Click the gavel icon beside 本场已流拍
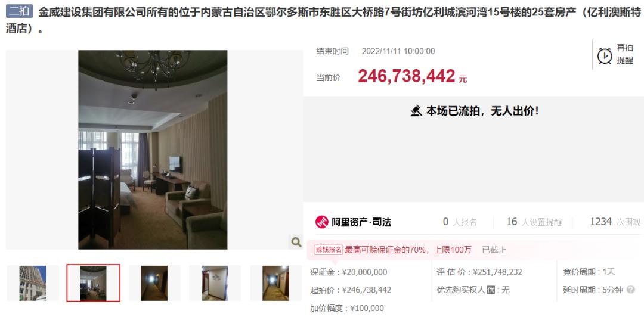The image size is (644, 317). 416,111
